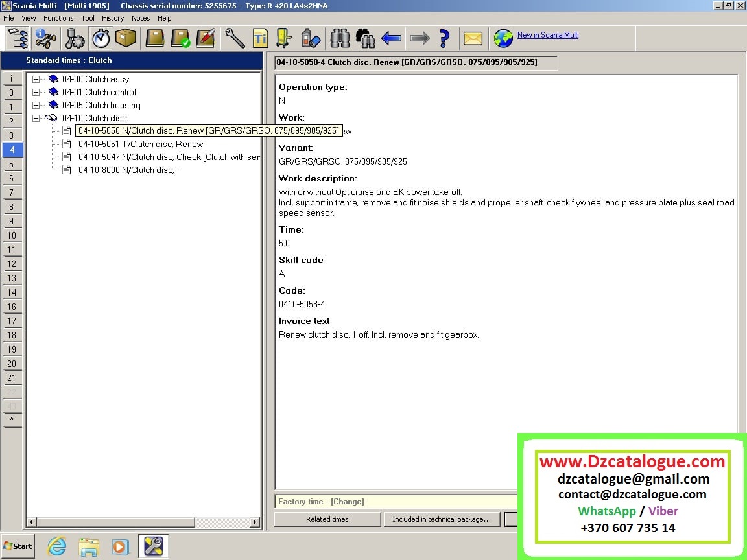
Task: Select the engine parts gear icon
Action: (x=74, y=39)
